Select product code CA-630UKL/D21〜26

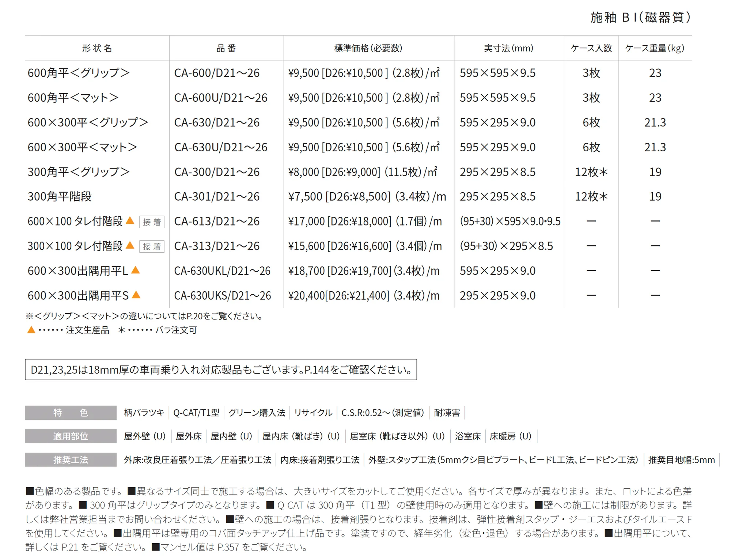222,271
